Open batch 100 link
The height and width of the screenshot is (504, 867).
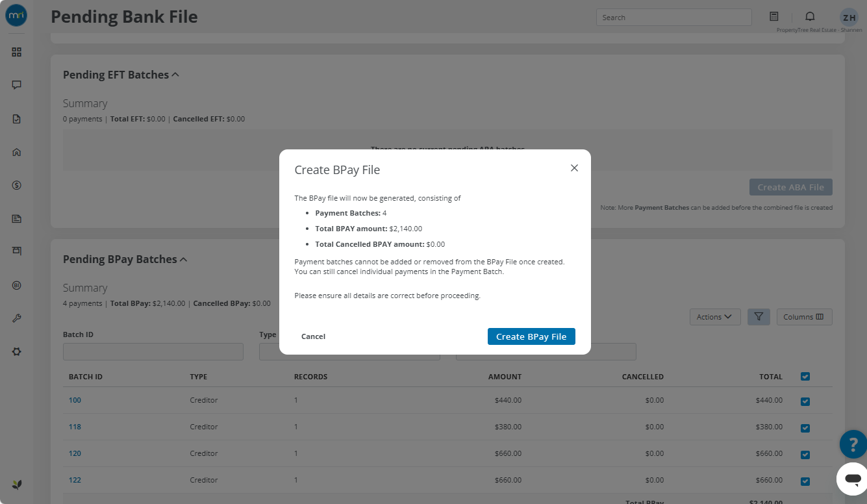tap(75, 400)
